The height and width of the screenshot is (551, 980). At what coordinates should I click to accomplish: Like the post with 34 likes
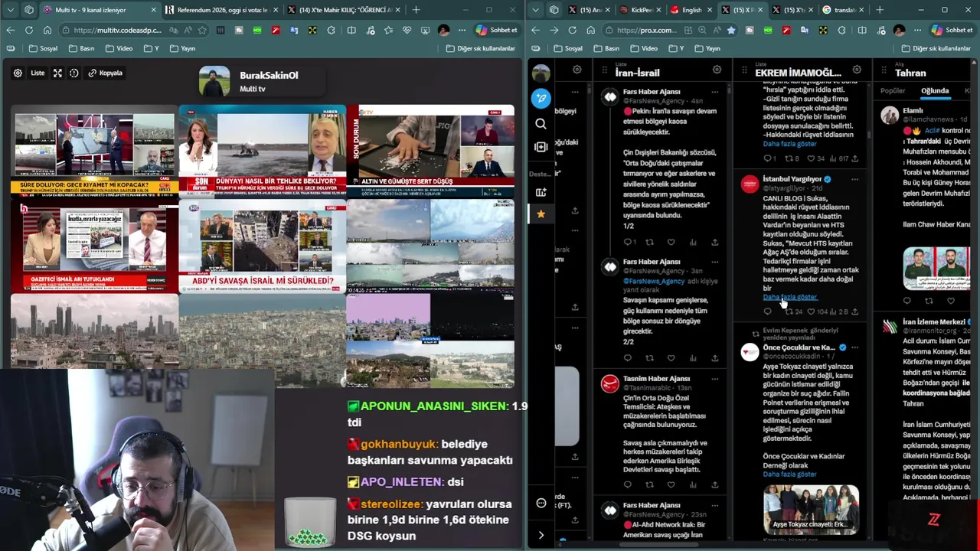pyautogui.click(x=816, y=158)
